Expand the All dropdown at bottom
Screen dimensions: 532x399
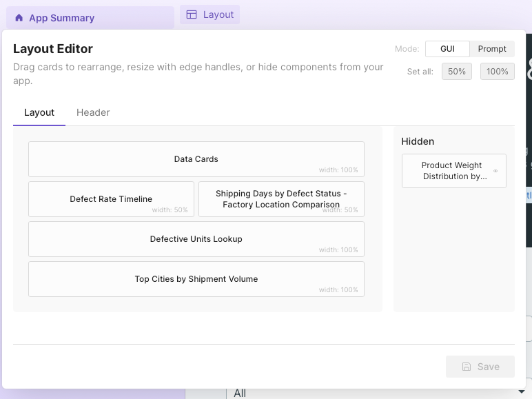point(372,393)
